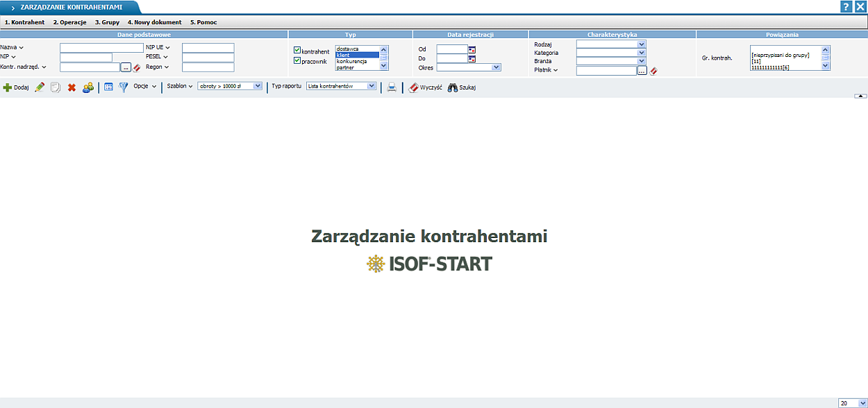Click the Gr. kontrah. list scroll down arrow
The image size is (868, 408).
(x=826, y=66)
